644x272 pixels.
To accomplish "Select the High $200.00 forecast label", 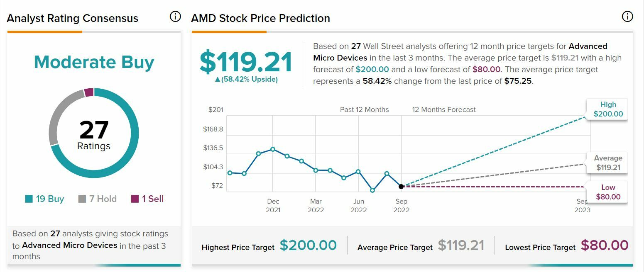I will coord(608,109).
